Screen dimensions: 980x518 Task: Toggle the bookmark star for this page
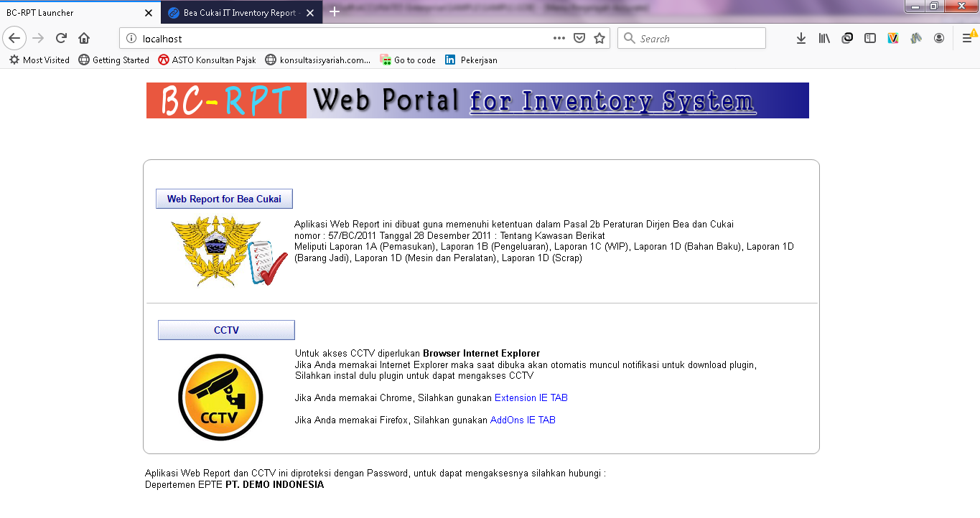600,38
